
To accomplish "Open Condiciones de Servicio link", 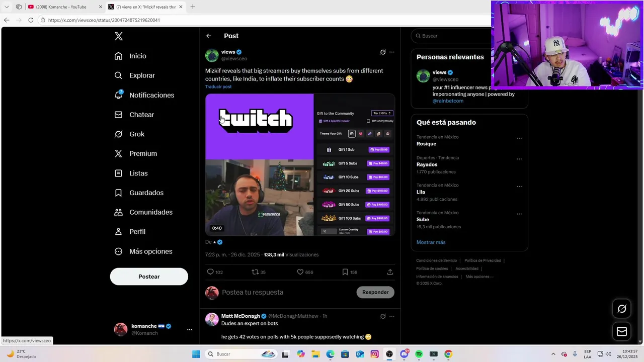I will (x=436, y=260).
